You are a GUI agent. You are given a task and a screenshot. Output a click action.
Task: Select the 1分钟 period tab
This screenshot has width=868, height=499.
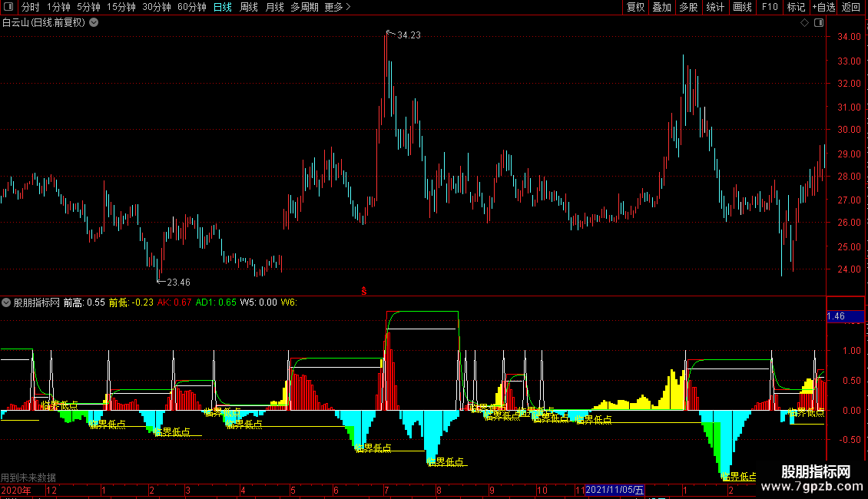click(x=58, y=7)
